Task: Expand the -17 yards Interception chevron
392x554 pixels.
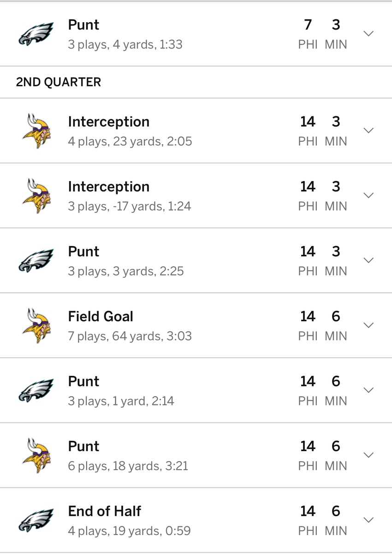Action: point(368,195)
